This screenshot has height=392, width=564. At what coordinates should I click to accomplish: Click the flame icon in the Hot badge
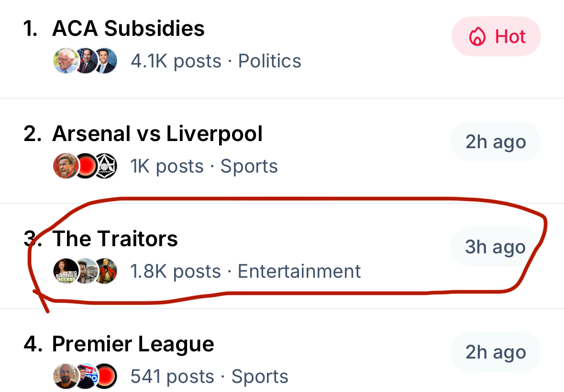pos(477,37)
